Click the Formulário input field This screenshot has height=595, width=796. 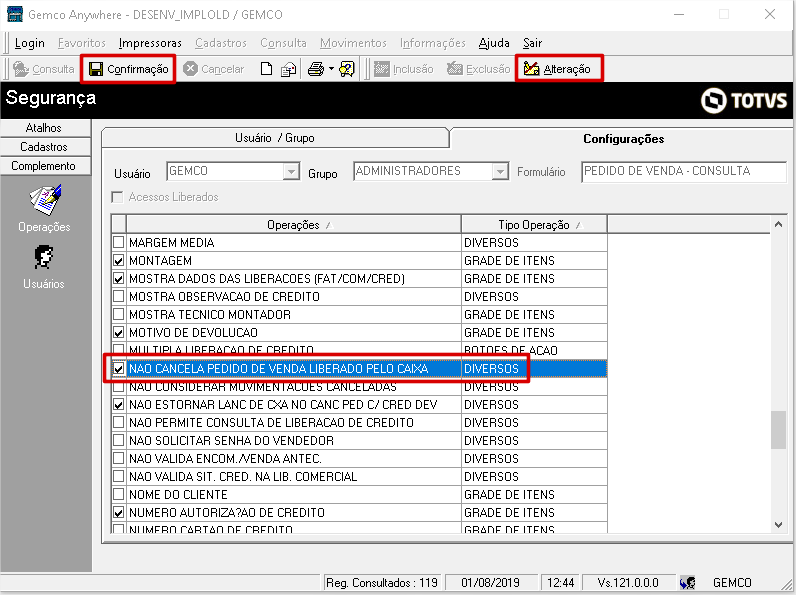(x=683, y=172)
